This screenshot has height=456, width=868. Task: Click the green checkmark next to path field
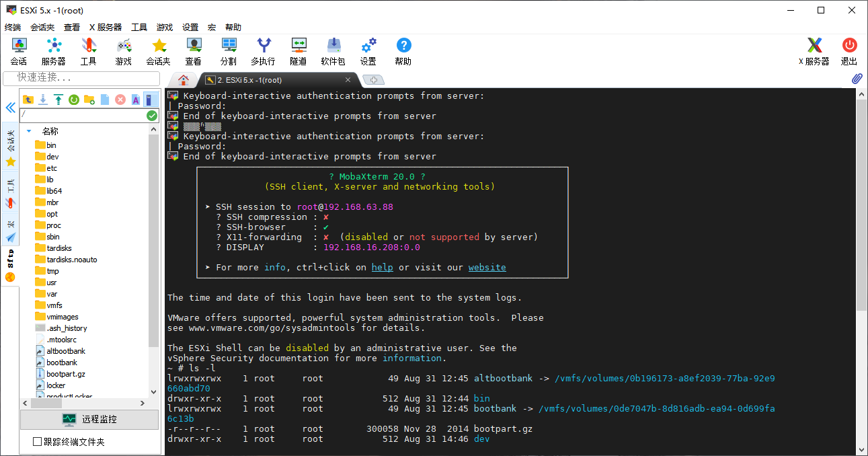153,116
